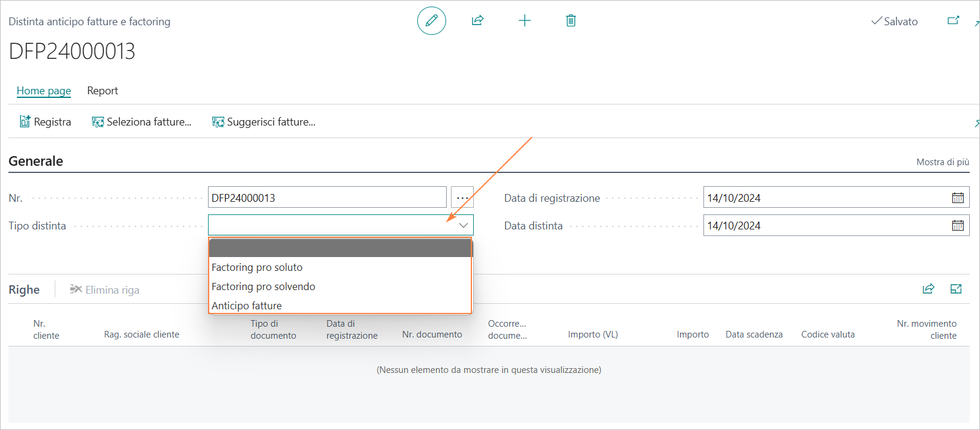Click Rag. sociale cliente column header
The height and width of the screenshot is (430, 980).
(141, 335)
